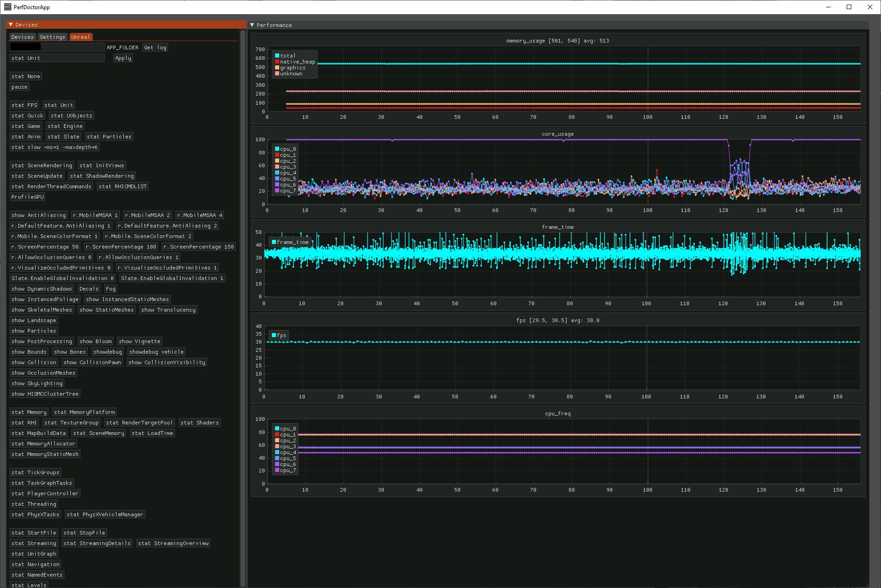Screen dimensions: 881x588
Task: Set r.Mobile.SceneColorFormat 2
Action: 148,236
